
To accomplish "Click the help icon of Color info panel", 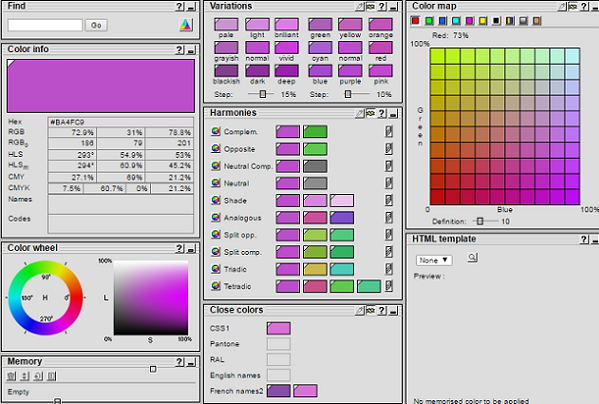I will [180, 50].
